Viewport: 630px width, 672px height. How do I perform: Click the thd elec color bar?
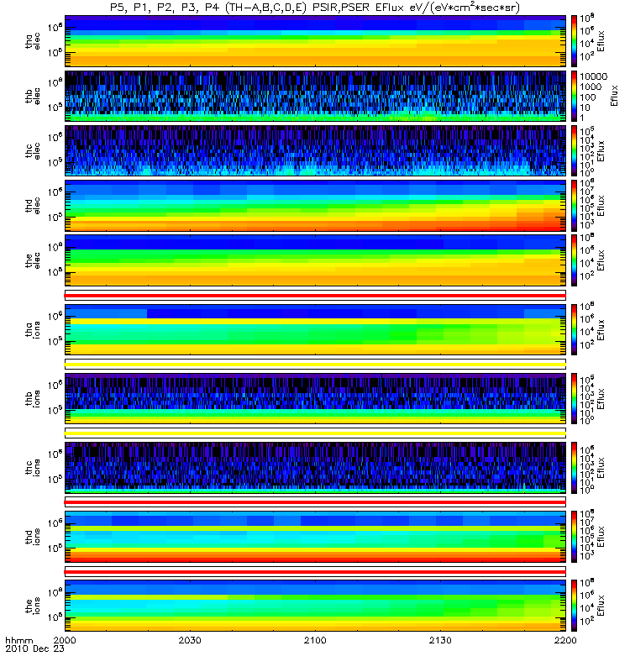(574, 206)
